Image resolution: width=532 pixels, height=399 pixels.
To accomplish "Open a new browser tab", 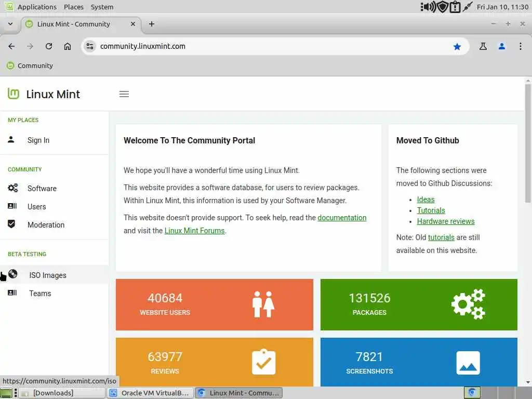I will click(152, 24).
